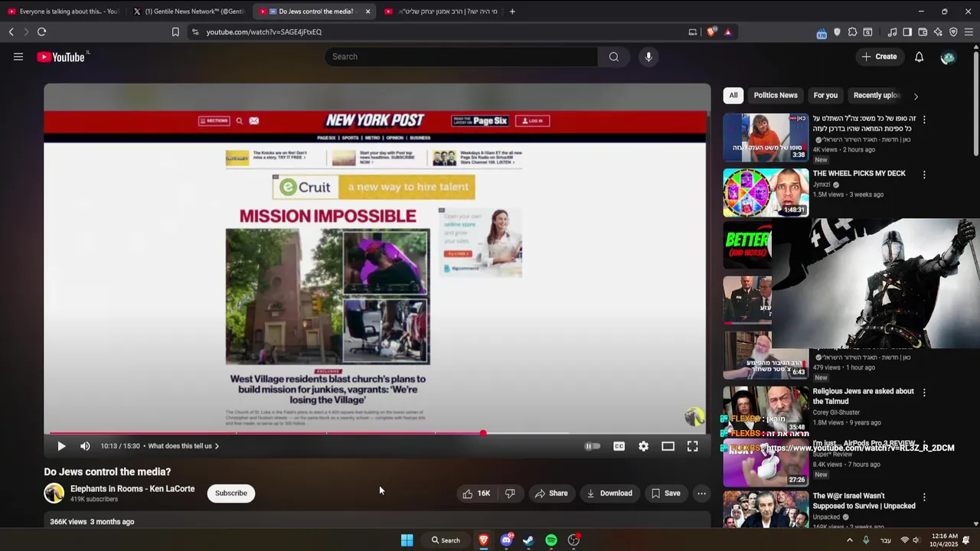Click the address bar URL
The image size is (980, 551).
[264, 32]
